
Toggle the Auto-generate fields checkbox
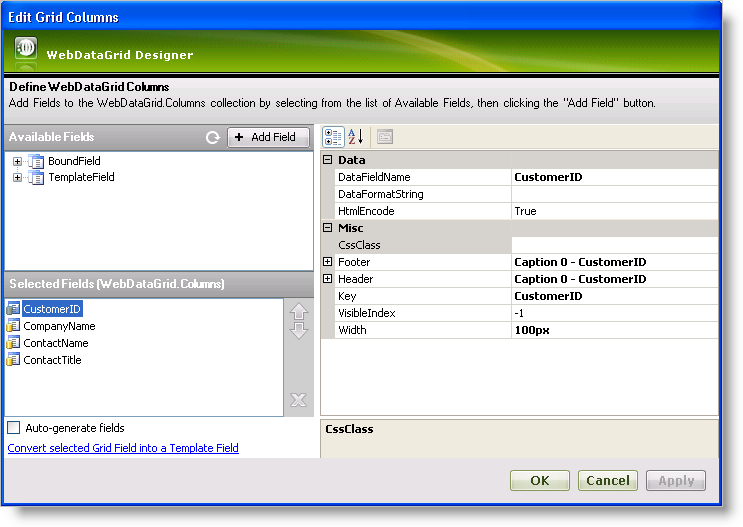(14, 427)
